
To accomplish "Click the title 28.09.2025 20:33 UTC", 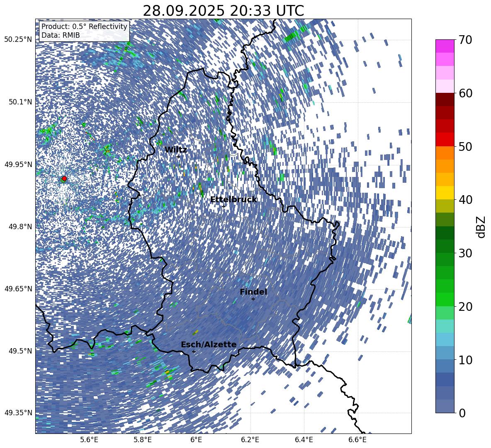I will [x=223, y=11].
